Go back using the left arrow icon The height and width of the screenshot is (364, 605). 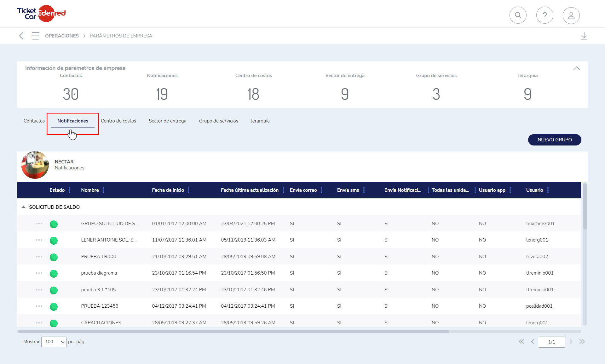(21, 36)
